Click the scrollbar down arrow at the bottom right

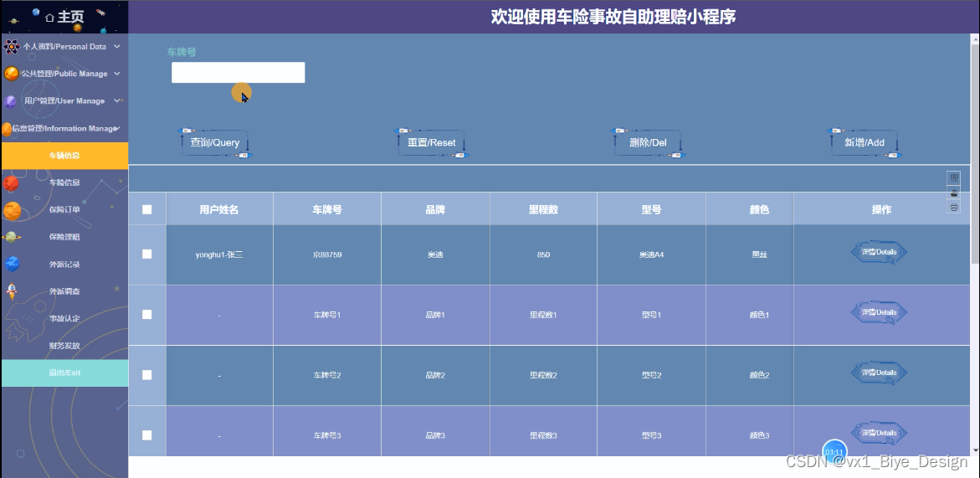point(975,450)
